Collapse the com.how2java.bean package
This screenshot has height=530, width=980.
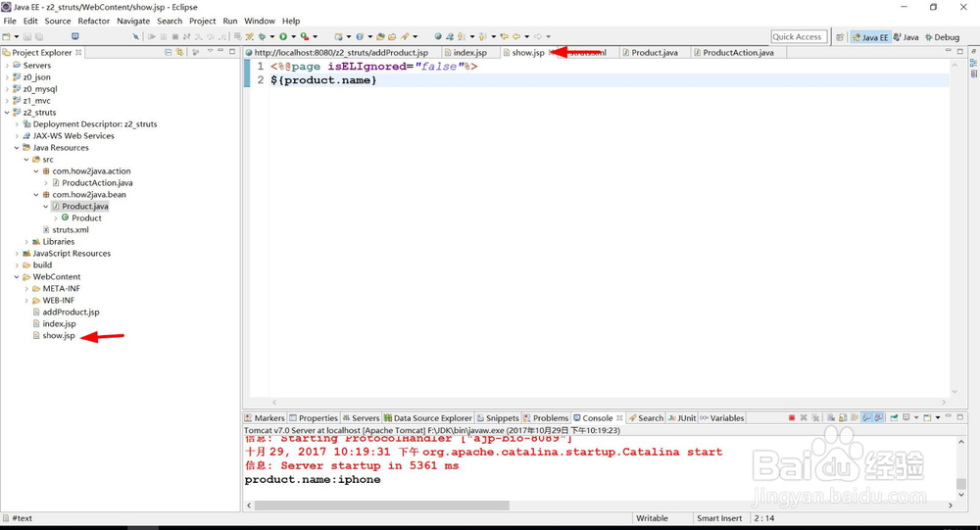(36, 194)
